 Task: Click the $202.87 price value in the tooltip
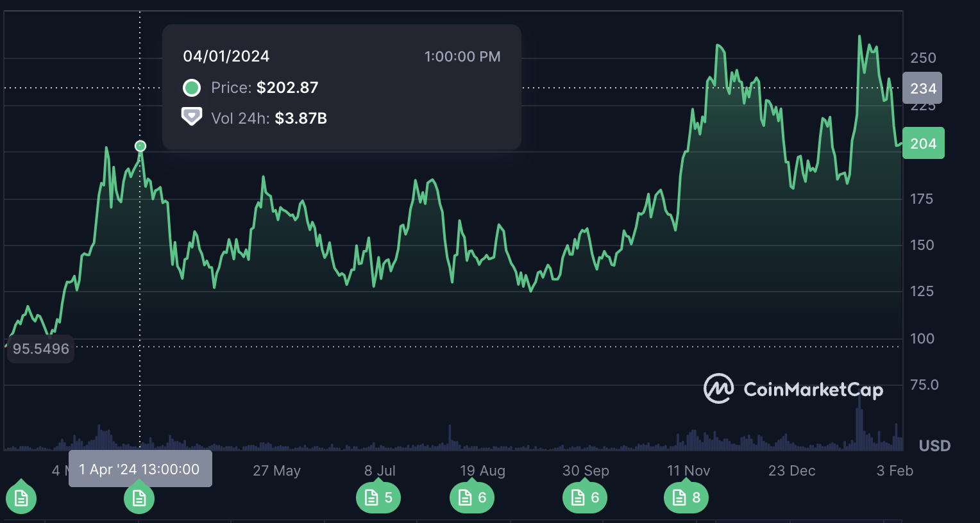287,88
